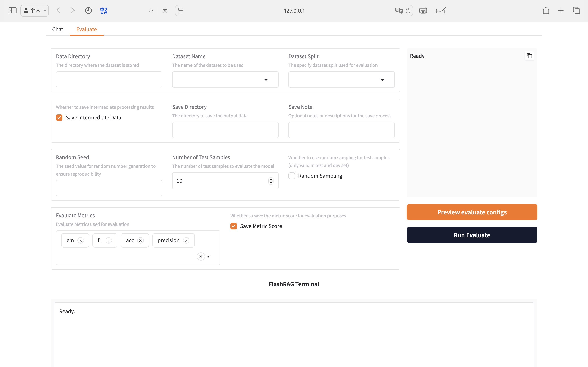Open the Dataset Name dropdown

pyautogui.click(x=266, y=80)
